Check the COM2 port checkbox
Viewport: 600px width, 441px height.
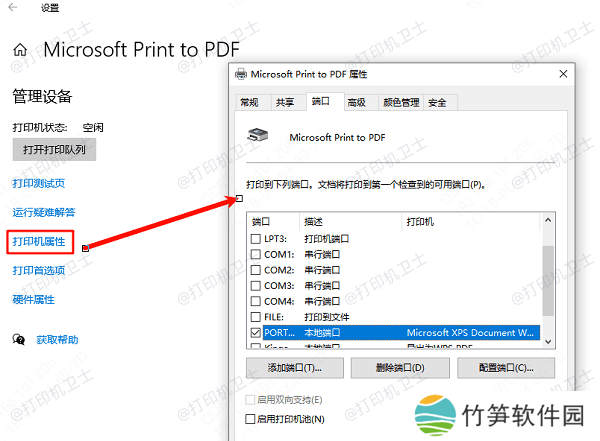coord(255,270)
